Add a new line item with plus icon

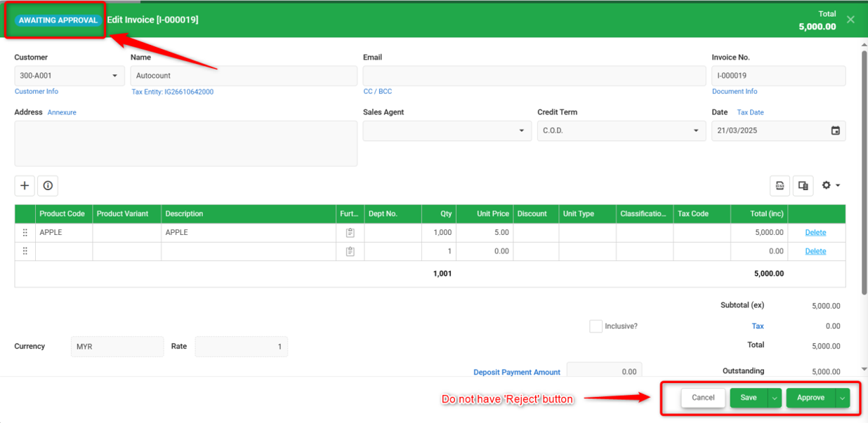25,185
